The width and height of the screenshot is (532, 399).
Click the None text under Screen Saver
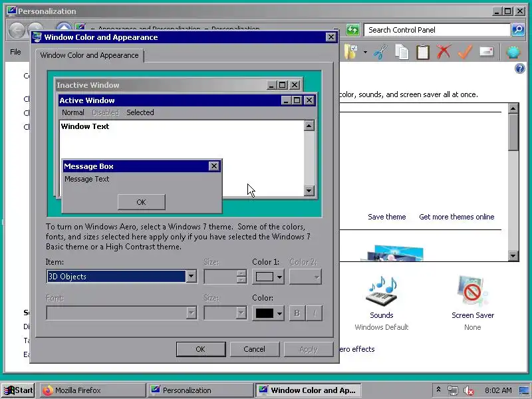point(473,327)
